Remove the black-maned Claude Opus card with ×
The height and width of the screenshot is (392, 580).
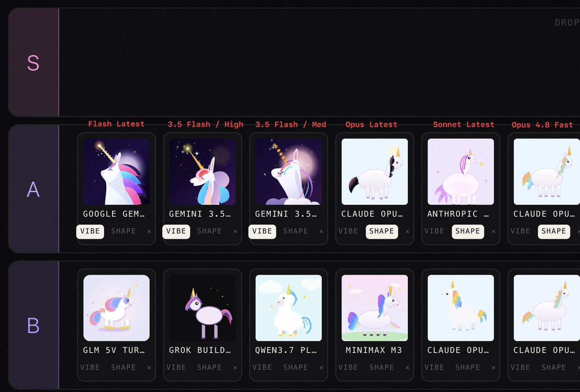click(407, 232)
